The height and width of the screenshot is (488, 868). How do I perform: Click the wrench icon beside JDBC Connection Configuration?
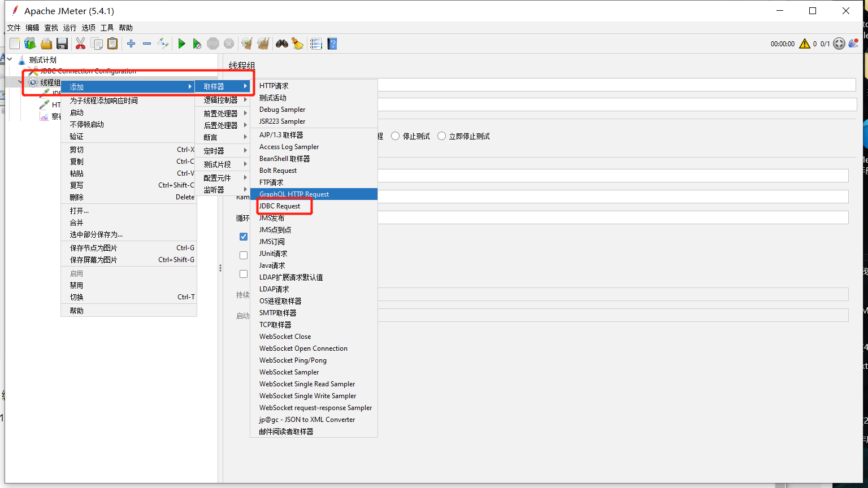pos(33,71)
